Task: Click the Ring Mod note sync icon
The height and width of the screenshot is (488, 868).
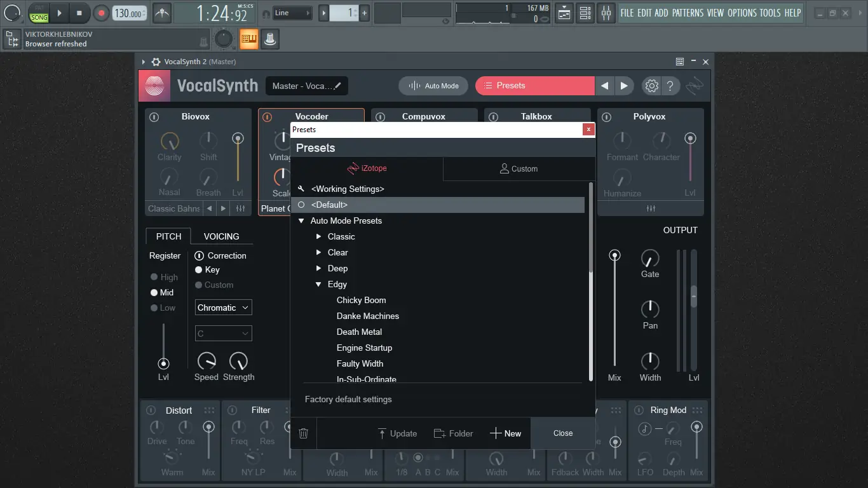Action: (644, 429)
